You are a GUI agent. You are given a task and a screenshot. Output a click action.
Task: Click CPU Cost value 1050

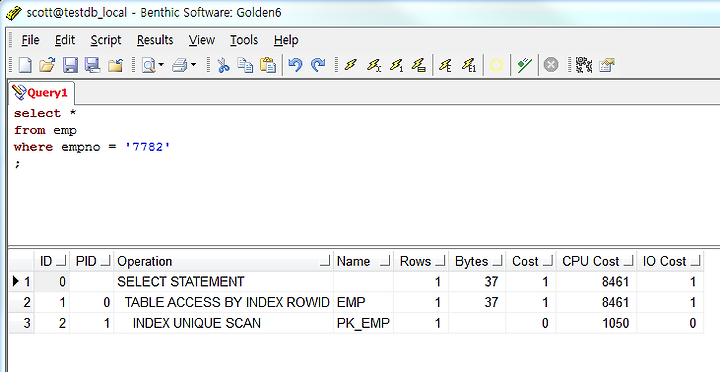click(x=596, y=323)
